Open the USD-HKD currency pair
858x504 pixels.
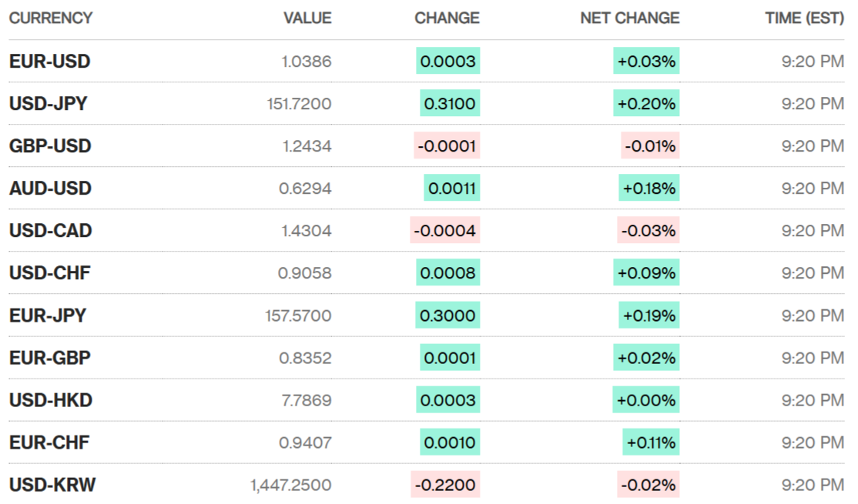click(50, 400)
